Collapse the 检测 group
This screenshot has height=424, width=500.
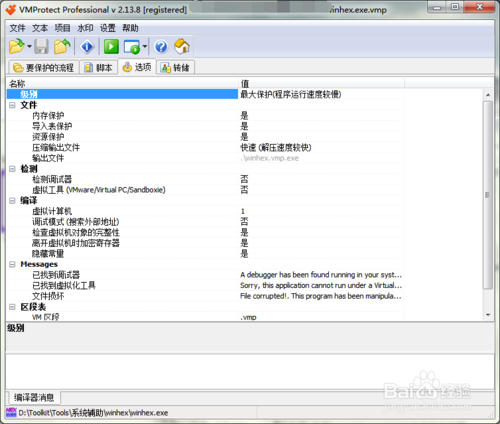[12, 169]
